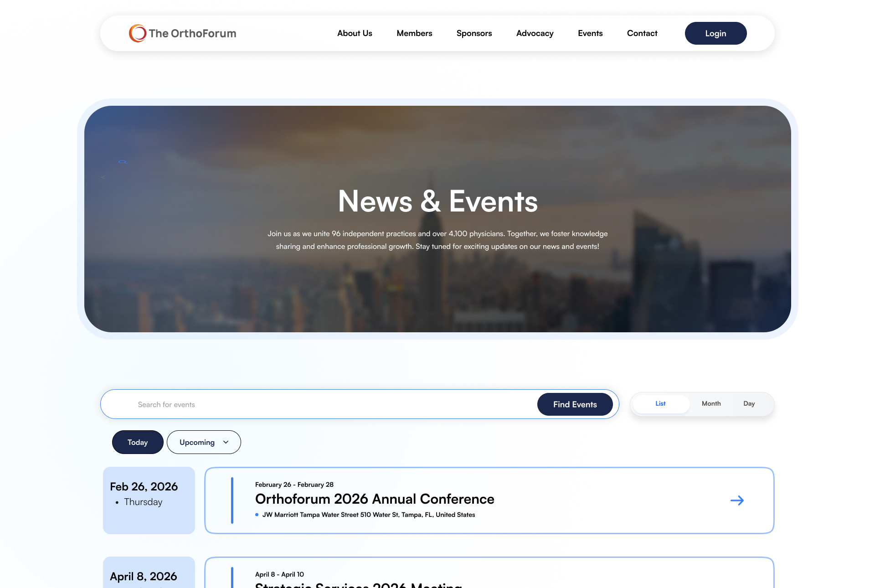Navigate to Events in top menu
The width and height of the screenshot is (875, 588).
(x=590, y=33)
